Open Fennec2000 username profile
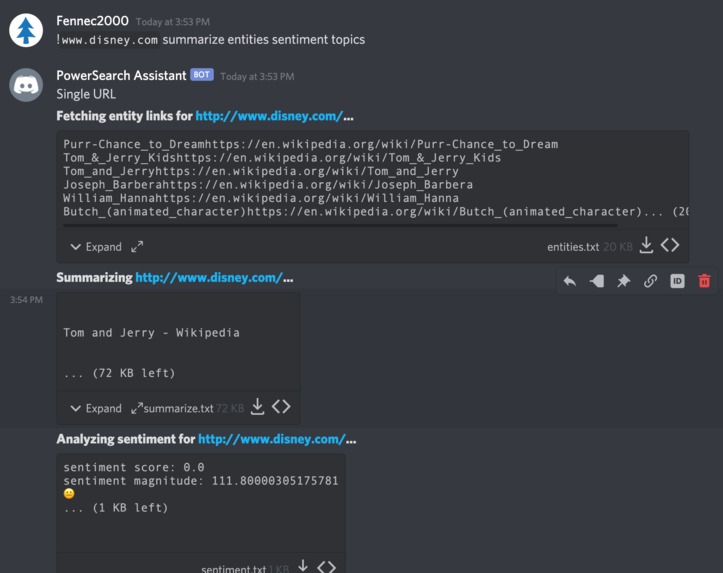The image size is (723, 573). point(92,21)
